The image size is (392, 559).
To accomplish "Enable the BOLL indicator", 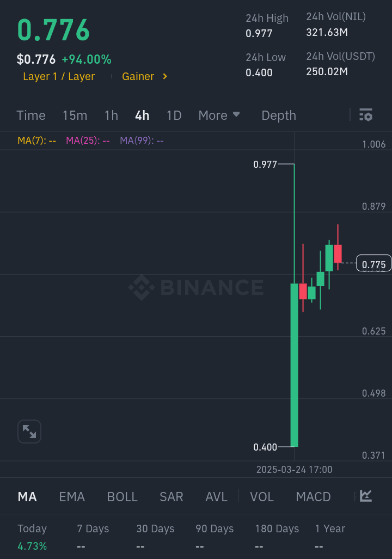I will (x=122, y=497).
